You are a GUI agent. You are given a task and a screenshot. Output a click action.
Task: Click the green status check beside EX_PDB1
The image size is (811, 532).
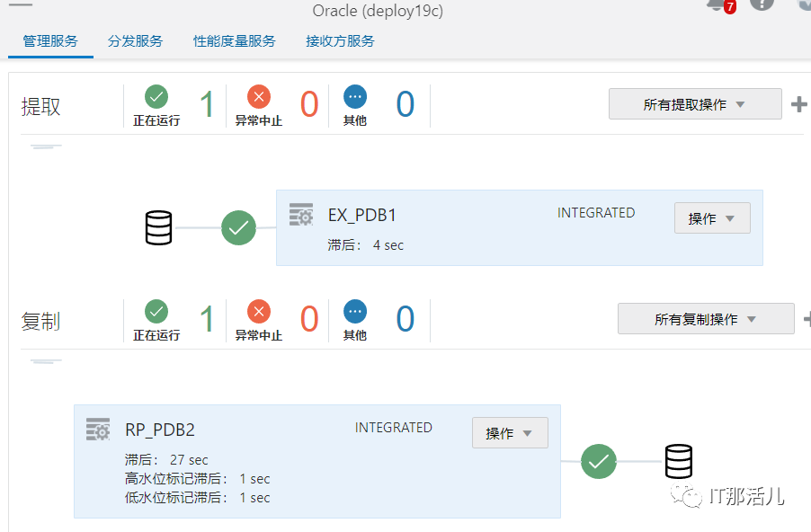pyautogui.click(x=238, y=227)
